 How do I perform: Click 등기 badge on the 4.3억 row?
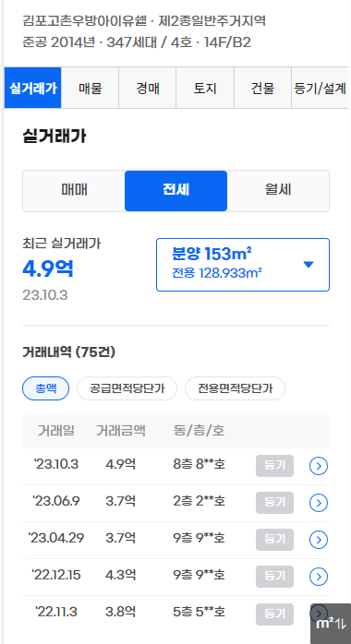(274, 577)
